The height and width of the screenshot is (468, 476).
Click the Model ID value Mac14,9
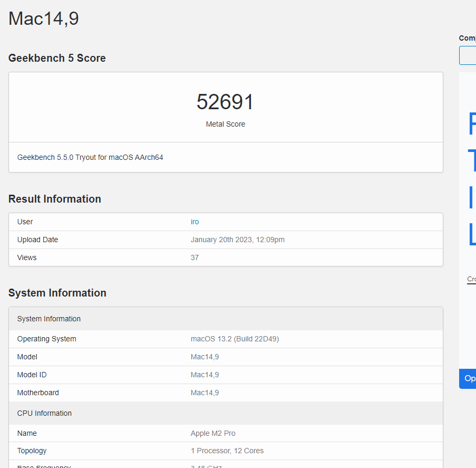(205, 375)
